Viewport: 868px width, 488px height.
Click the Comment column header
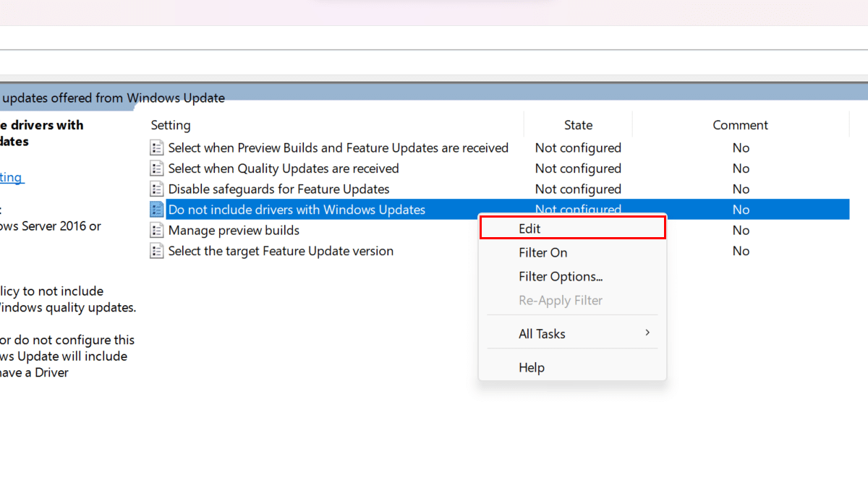(740, 125)
